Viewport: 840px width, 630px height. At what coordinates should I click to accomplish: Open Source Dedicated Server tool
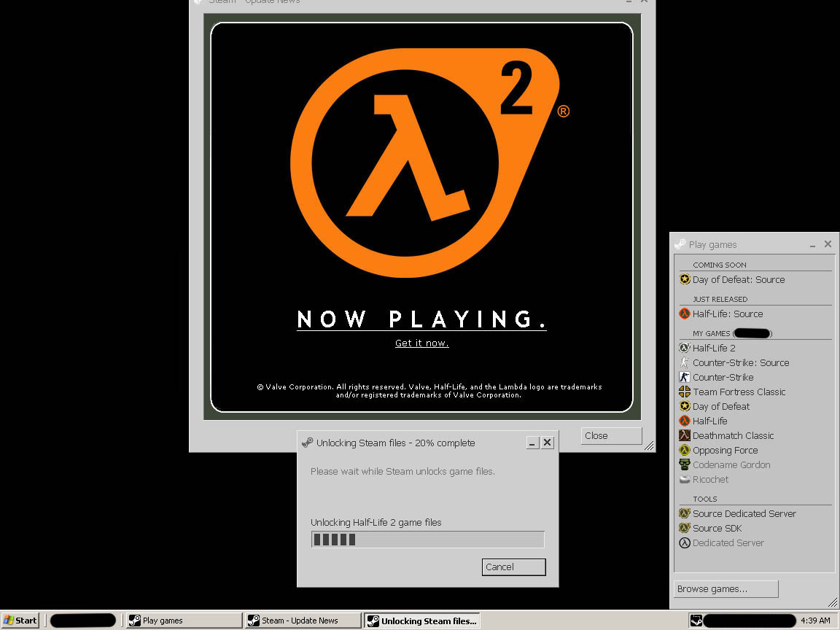[744, 513]
